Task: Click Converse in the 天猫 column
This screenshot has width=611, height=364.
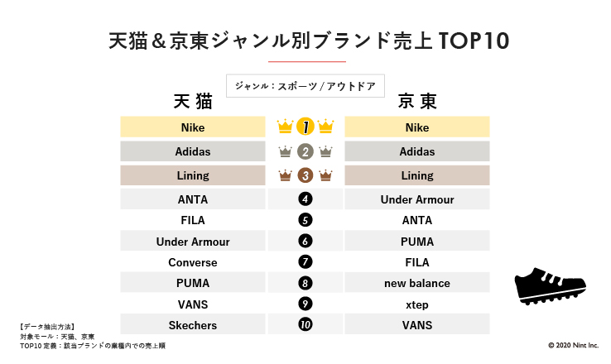Action: pos(192,262)
